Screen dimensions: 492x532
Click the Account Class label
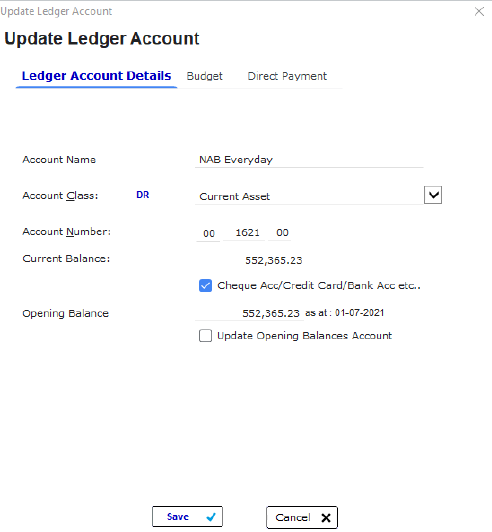[x=60, y=196]
